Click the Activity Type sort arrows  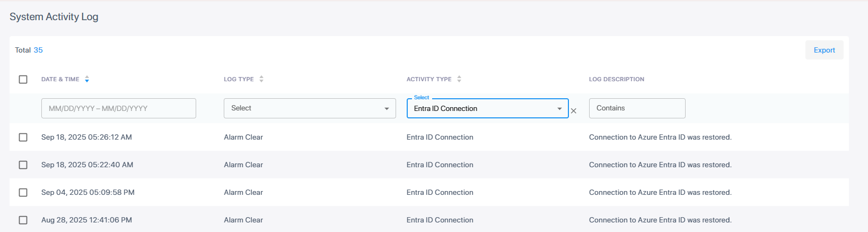[x=459, y=79]
